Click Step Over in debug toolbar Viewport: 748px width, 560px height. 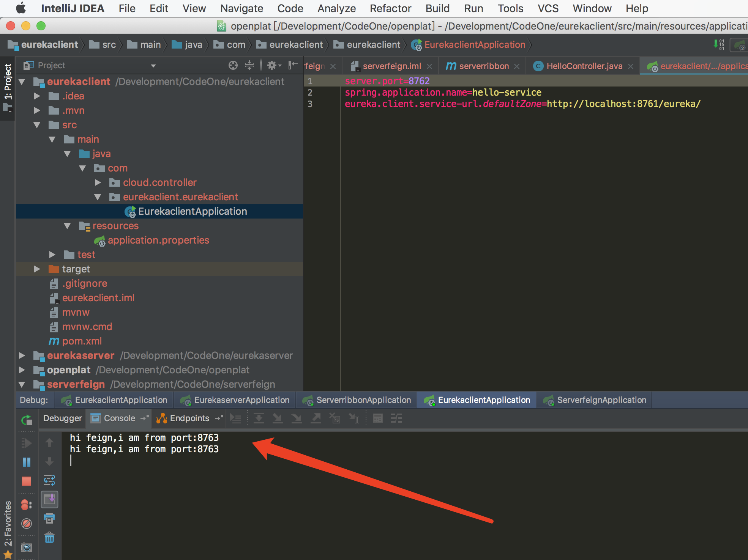point(259,418)
